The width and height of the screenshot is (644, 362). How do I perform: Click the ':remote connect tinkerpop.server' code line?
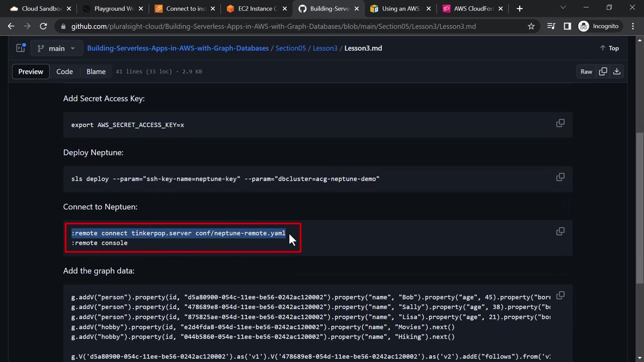pos(179,233)
